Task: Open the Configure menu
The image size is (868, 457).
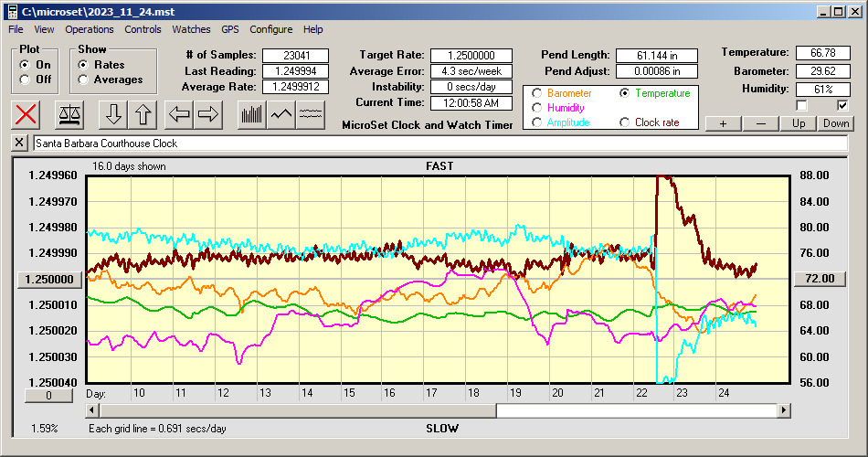Action: (x=270, y=29)
